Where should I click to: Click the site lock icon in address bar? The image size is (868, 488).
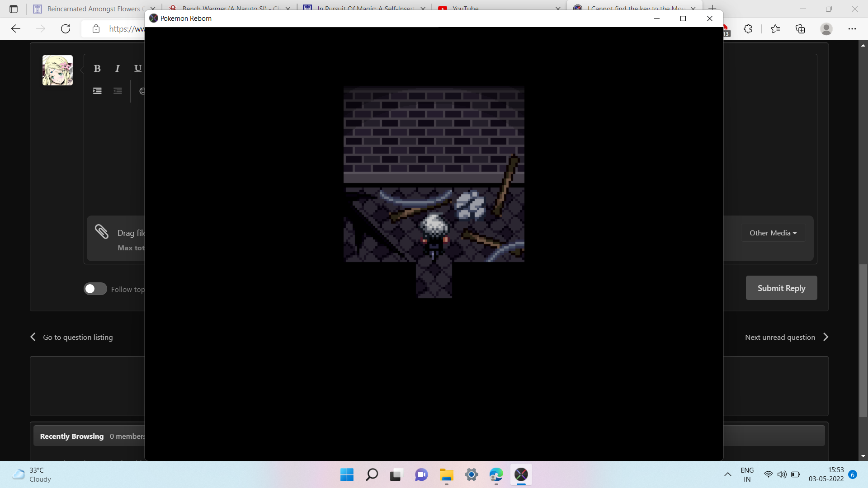coord(96,29)
